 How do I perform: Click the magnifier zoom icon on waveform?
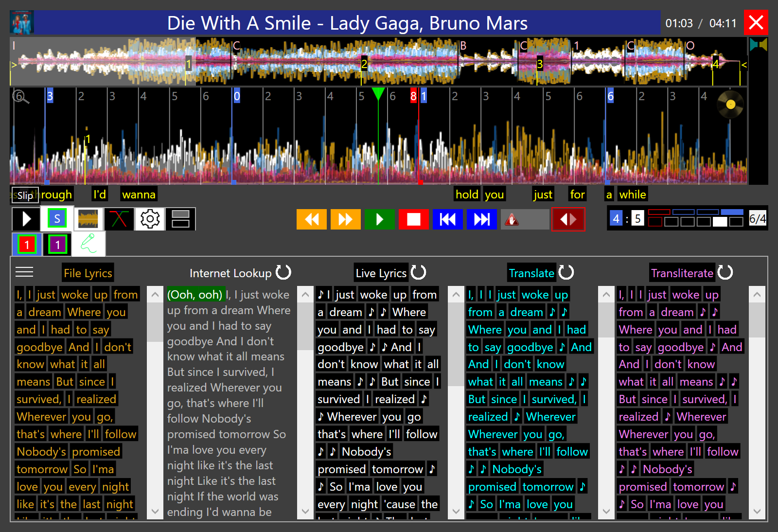click(x=20, y=97)
